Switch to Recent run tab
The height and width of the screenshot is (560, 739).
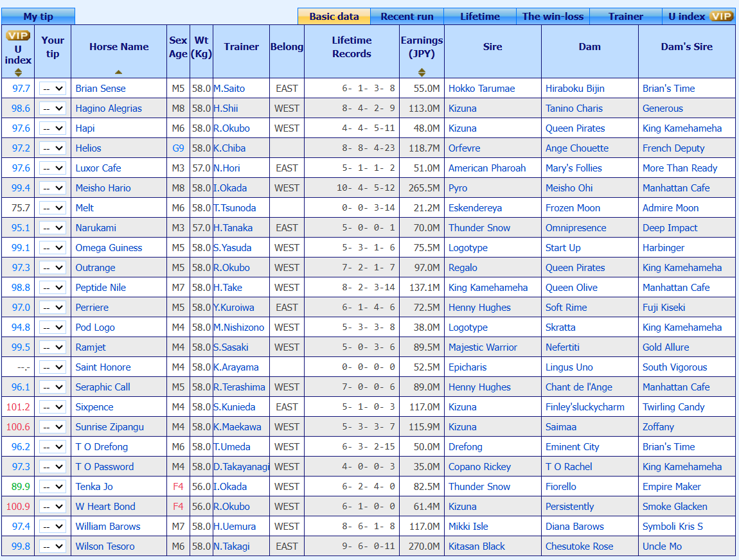tap(407, 17)
